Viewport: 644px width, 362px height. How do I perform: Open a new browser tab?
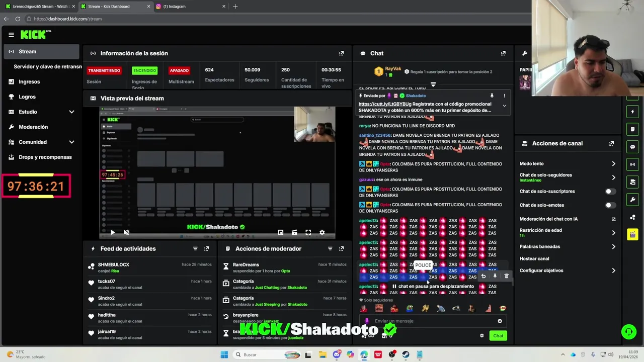pos(235,7)
